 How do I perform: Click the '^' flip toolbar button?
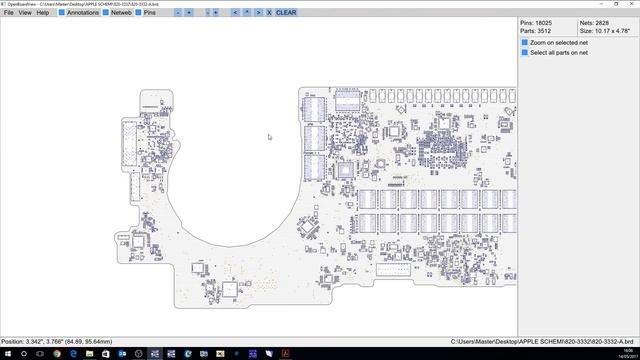pos(247,13)
